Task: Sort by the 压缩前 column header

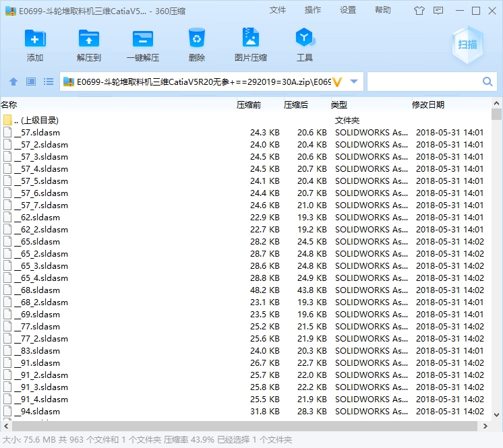Action: pyautogui.click(x=249, y=105)
